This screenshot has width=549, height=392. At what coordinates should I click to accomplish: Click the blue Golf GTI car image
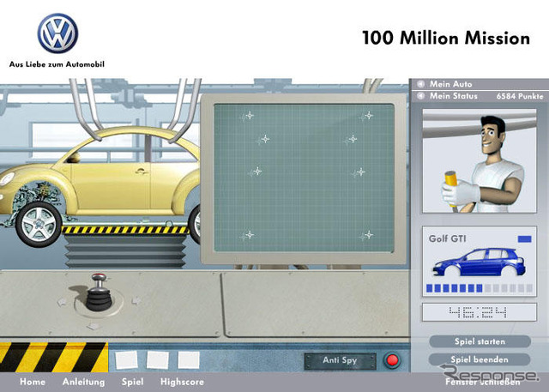(479, 262)
